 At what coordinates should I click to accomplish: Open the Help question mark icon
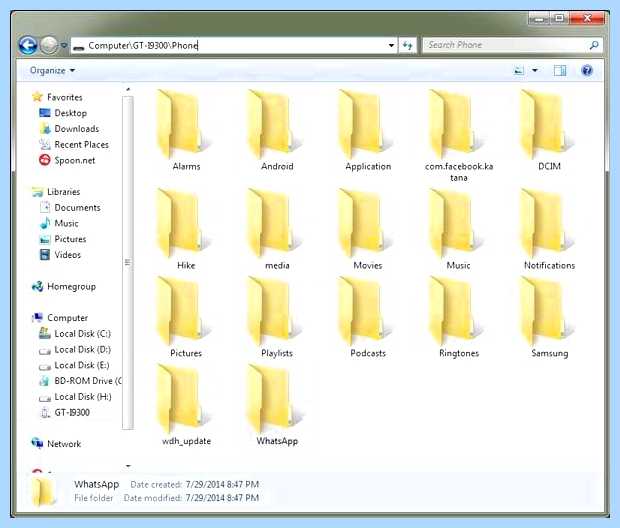click(x=587, y=70)
